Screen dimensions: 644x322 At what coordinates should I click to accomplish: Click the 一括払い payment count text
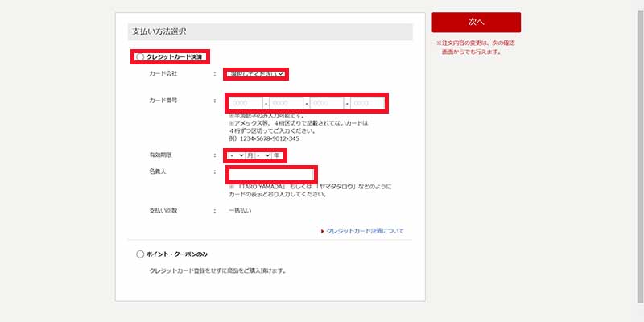240,211
